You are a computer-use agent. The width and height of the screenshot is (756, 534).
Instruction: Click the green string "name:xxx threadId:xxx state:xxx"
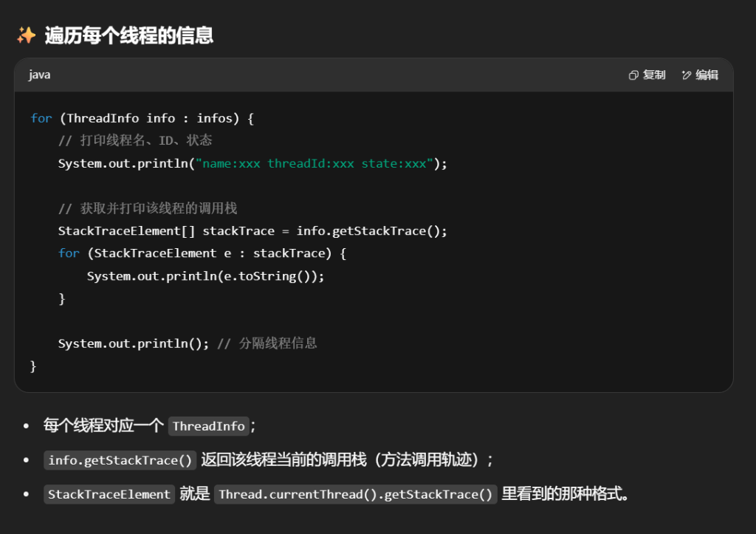313,163
